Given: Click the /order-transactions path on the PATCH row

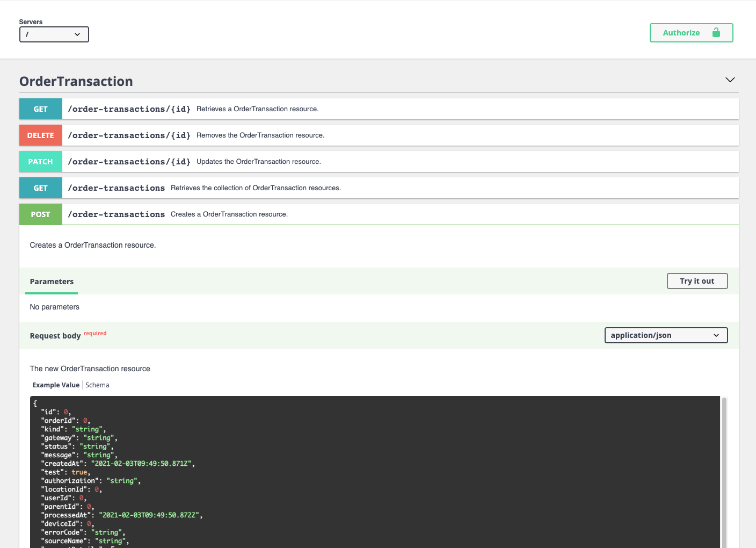Looking at the screenshot, I should (129, 161).
